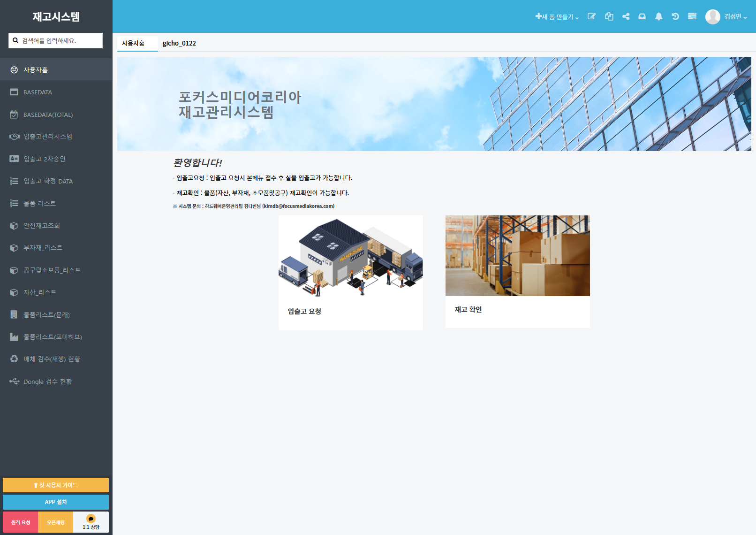Click the 1:1 상담 chat button
The image size is (756, 535).
[x=91, y=522]
